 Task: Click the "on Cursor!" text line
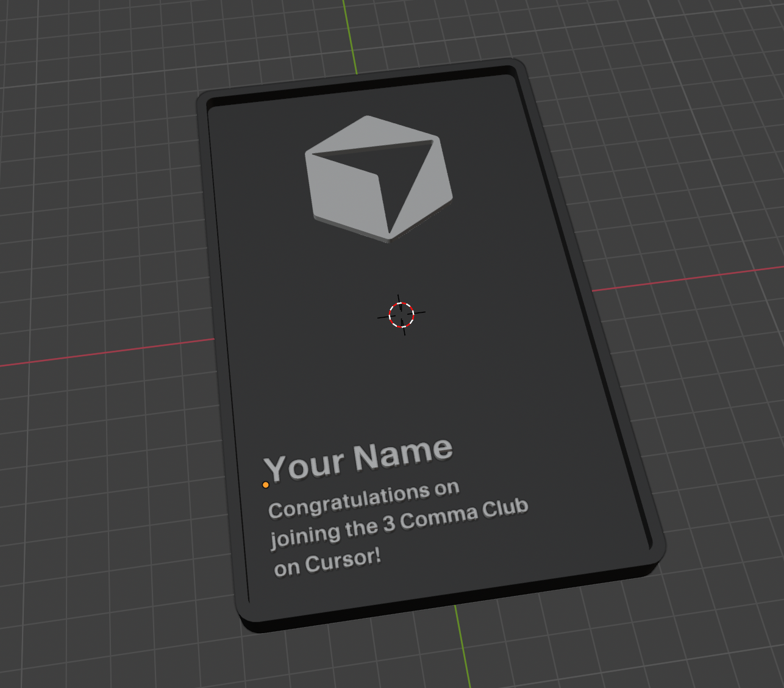click(327, 562)
